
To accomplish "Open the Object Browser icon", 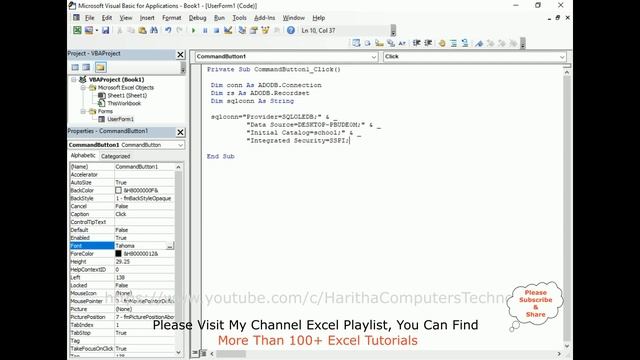I will [x=265, y=30].
